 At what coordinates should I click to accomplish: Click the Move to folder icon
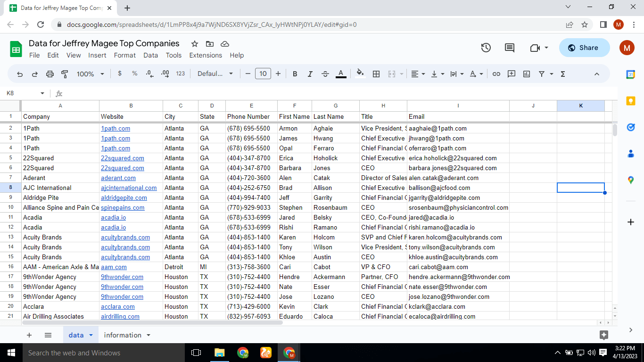coord(210,44)
